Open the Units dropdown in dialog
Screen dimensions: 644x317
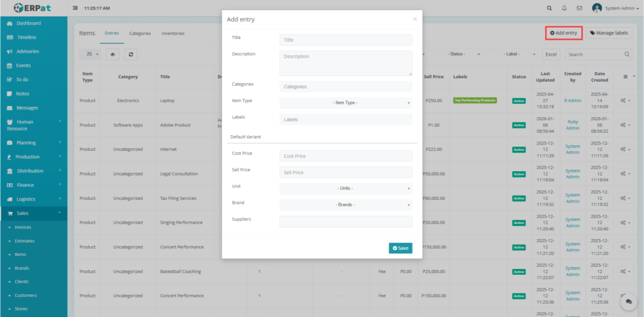point(346,189)
